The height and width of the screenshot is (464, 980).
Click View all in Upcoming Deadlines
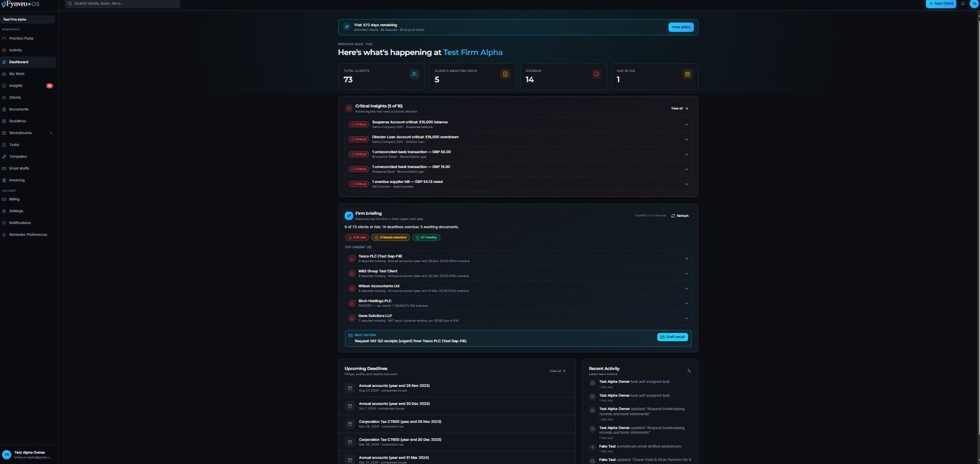pos(557,371)
